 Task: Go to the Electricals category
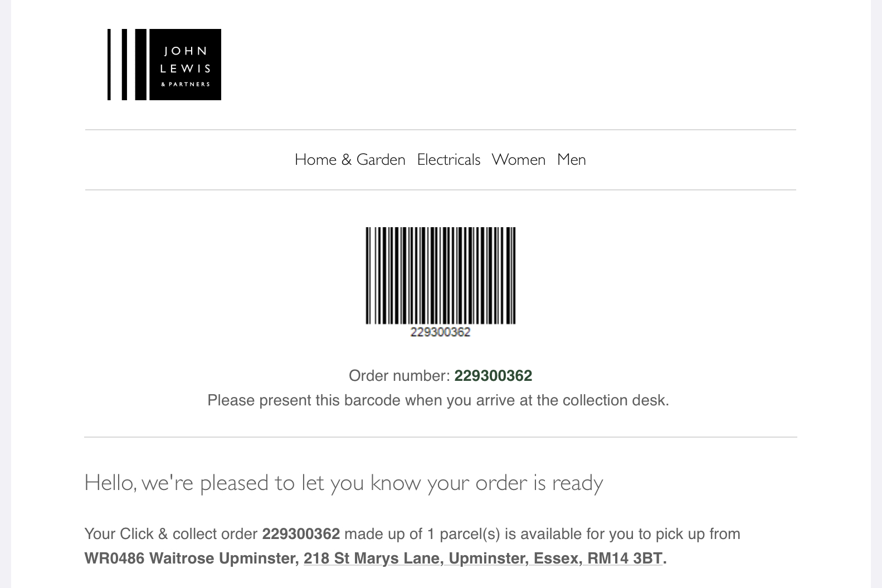coord(449,160)
